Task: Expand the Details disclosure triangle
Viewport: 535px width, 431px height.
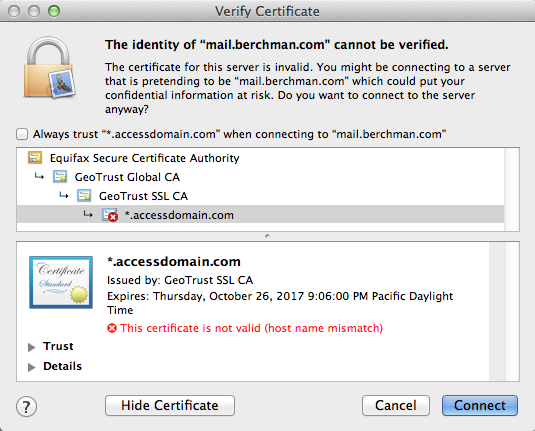Action: 32,367
